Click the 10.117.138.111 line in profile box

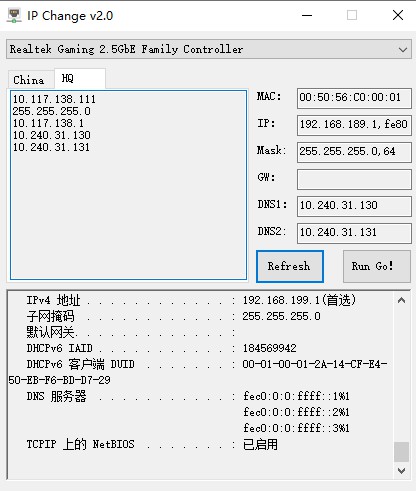point(54,99)
